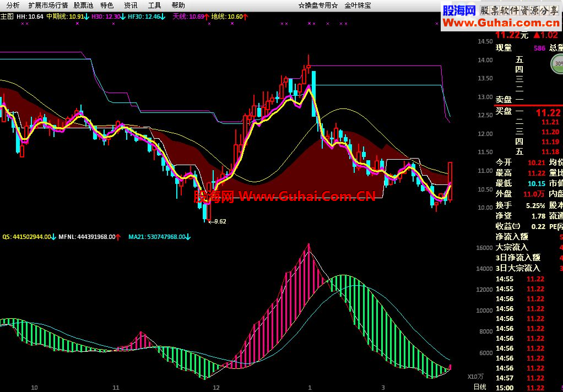Click the bid price 11.19

(550, 142)
